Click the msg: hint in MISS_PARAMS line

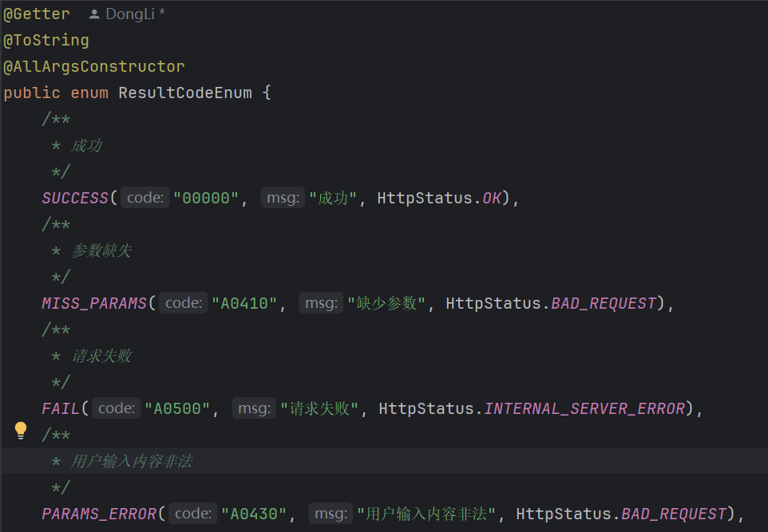point(321,303)
